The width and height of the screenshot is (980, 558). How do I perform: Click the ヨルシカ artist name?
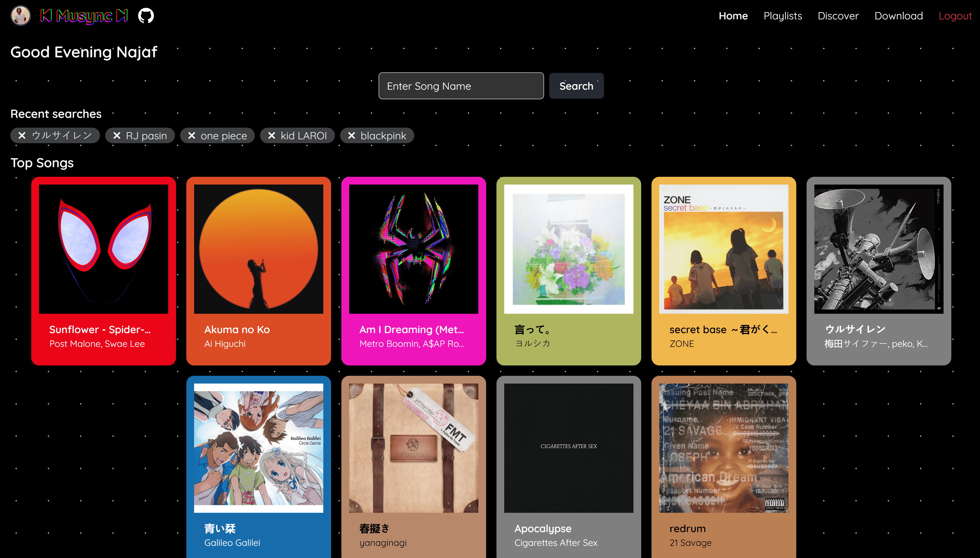click(533, 343)
